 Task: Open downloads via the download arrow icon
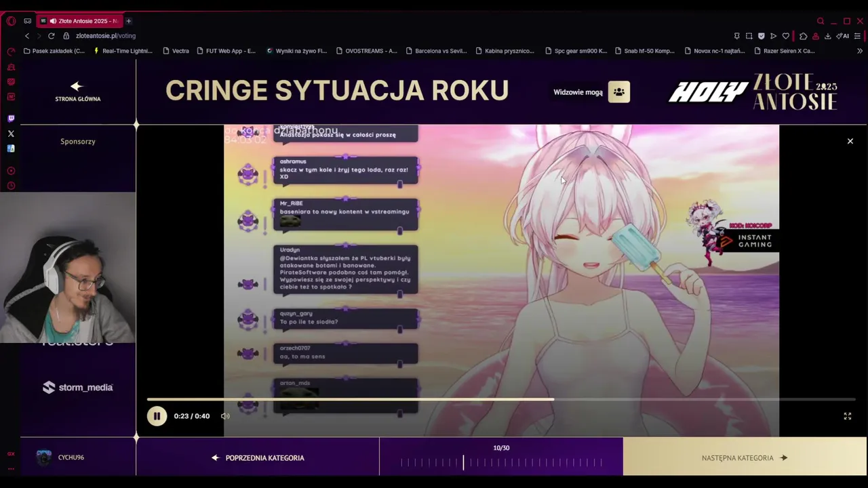(x=827, y=36)
